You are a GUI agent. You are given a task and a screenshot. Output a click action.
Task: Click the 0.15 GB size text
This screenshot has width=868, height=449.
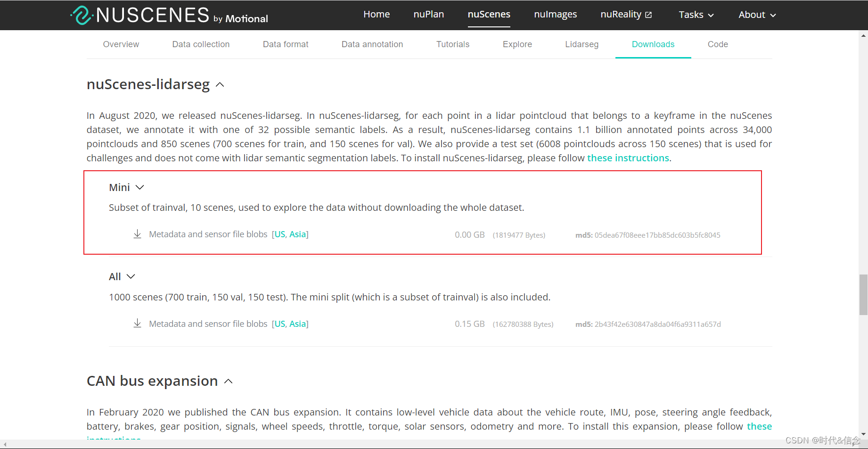(470, 324)
